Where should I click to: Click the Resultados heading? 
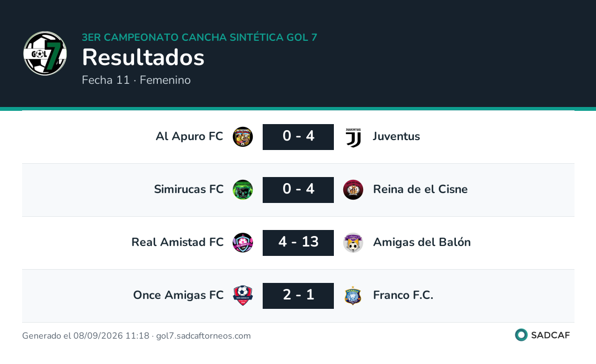(143, 57)
